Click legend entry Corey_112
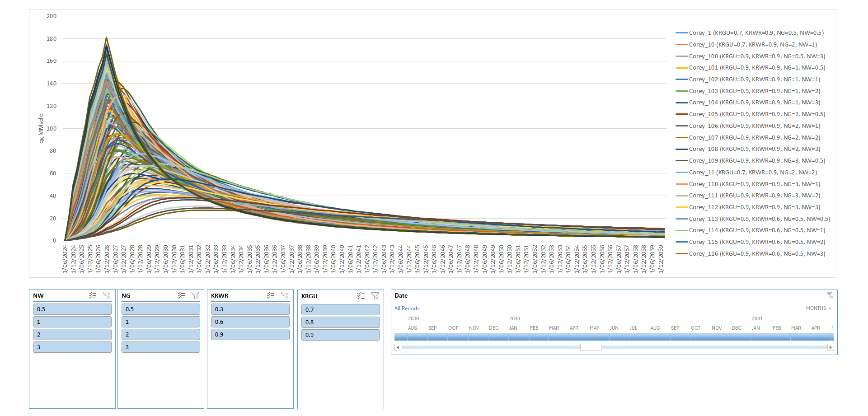This screenshot has width=868, height=416. (x=748, y=207)
